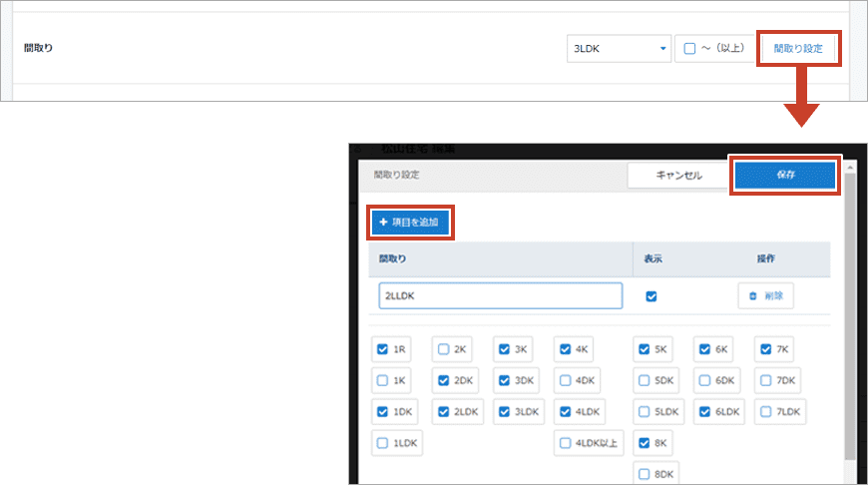The image size is (868, 485).
Task: Uncheck the 8K checkbox
Action: click(x=645, y=442)
